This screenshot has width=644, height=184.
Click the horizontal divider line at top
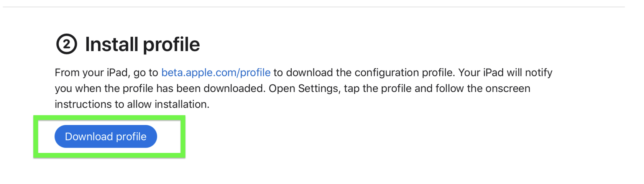314,7
